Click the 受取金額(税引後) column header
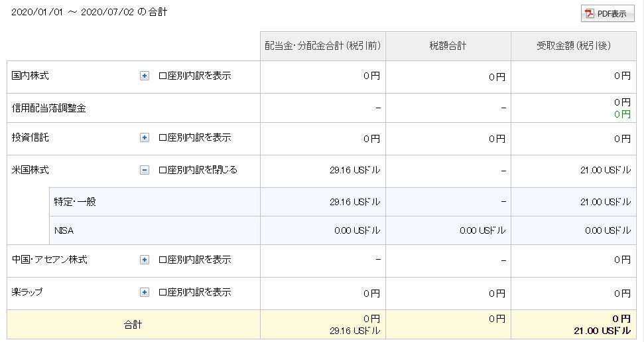 point(574,46)
